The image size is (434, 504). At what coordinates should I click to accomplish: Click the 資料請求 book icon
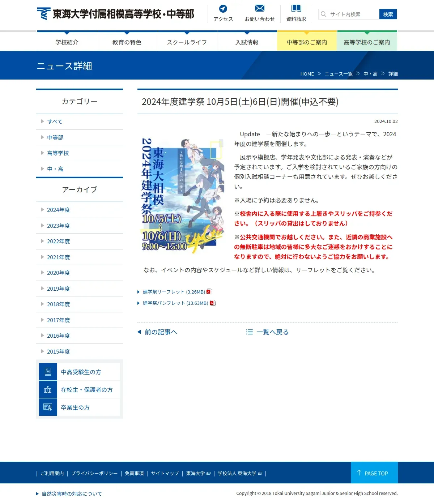pyautogui.click(x=296, y=8)
